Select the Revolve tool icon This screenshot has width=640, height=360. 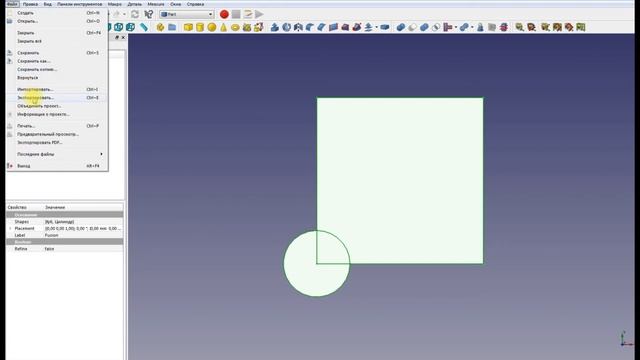coord(287,27)
